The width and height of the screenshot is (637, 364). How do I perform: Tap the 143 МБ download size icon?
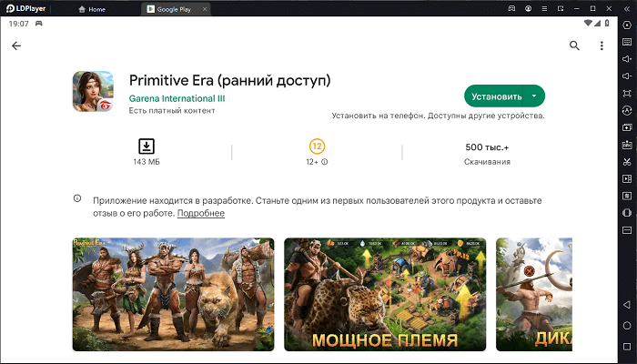coord(147,147)
